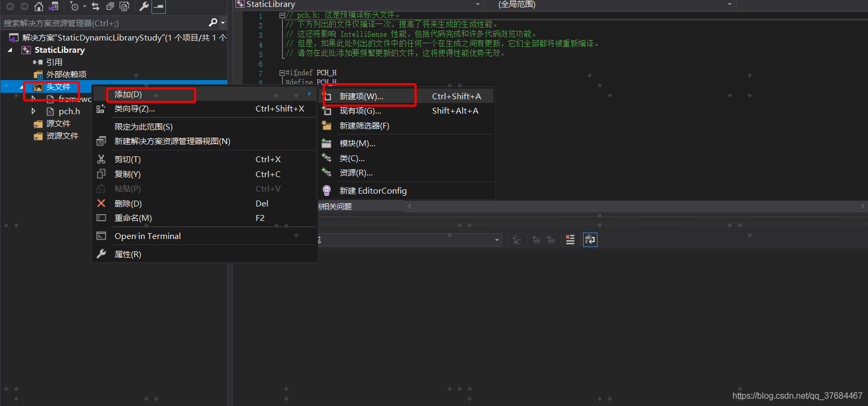This screenshot has height=406, width=868.
Task: Open the search options dropdown arrow
Action: [x=222, y=23]
